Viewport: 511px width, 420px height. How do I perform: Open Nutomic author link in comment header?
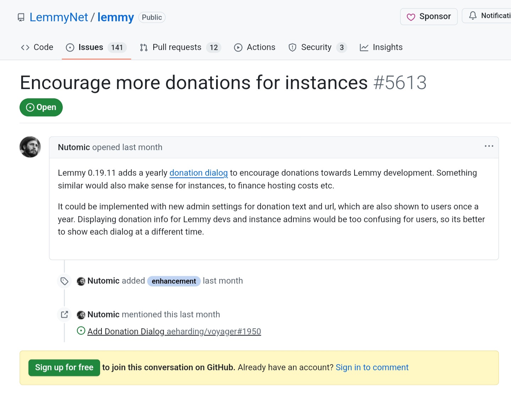tap(74, 147)
